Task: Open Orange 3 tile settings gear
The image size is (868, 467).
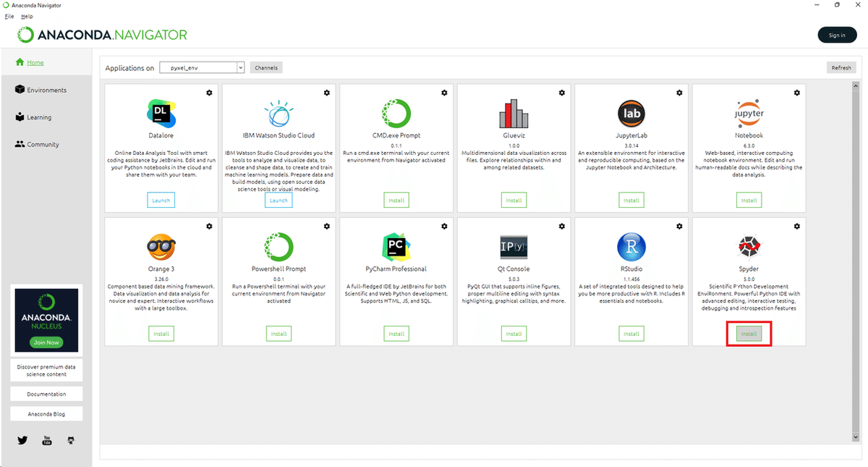Action: pos(209,226)
